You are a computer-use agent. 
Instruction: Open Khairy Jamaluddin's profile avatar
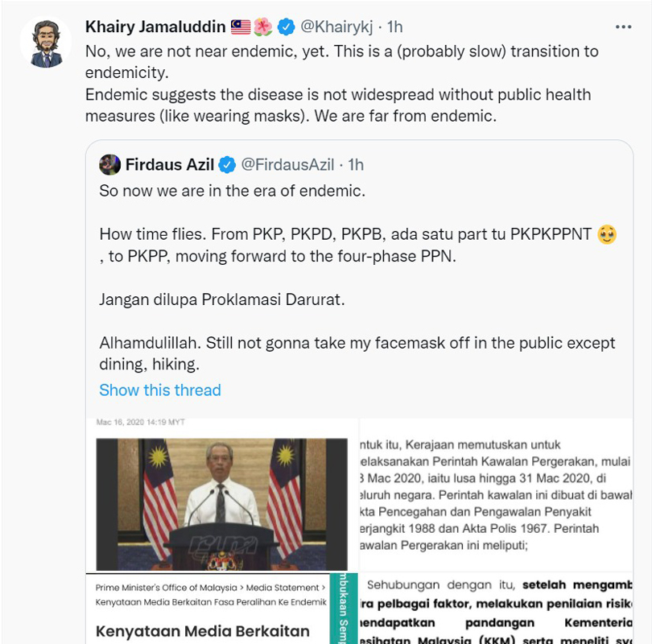click(46, 43)
